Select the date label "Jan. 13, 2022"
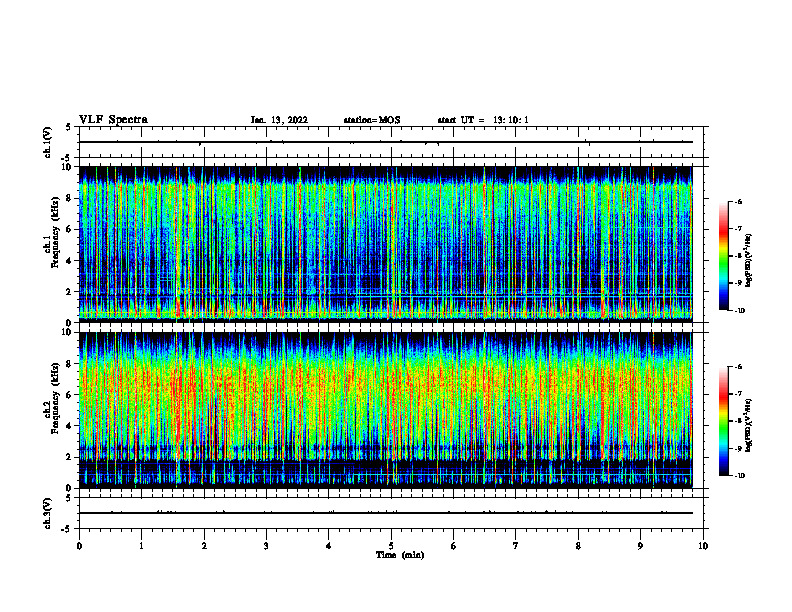792x612 pixels. coord(279,120)
